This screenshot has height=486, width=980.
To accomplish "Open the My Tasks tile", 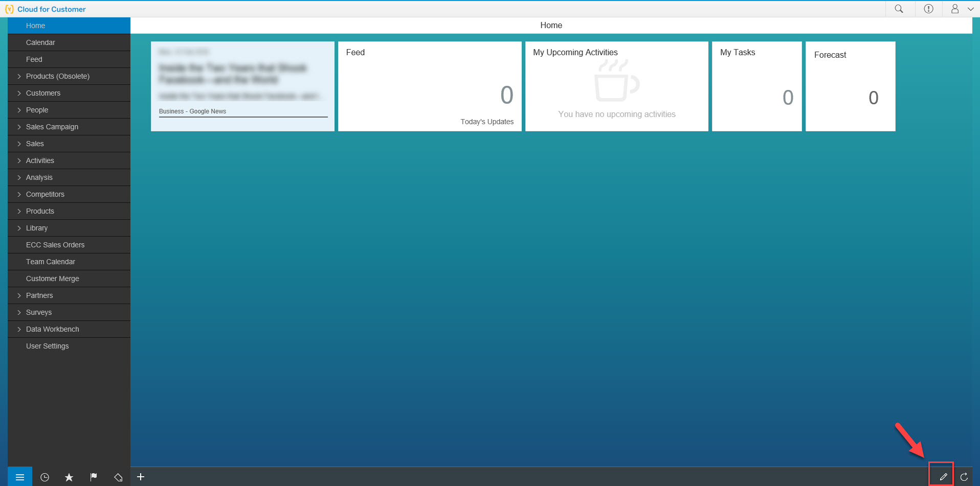I will pyautogui.click(x=757, y=86).
